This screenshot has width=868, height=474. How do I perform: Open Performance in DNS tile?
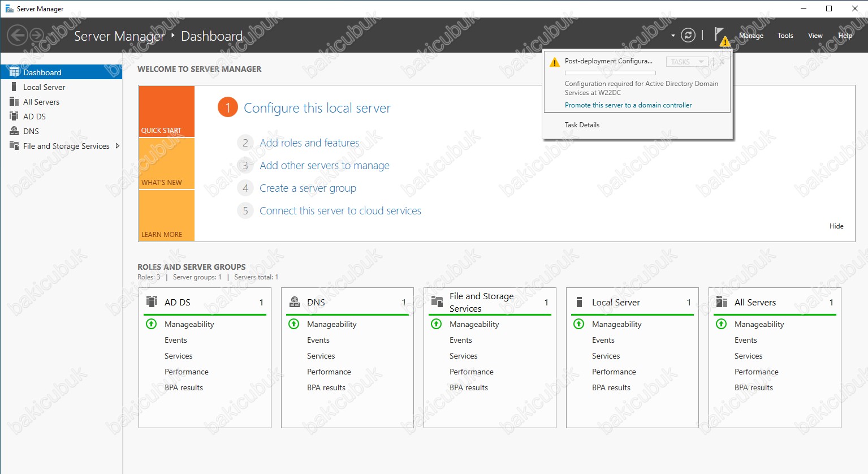pyautogui.click(x=329, y=372)
